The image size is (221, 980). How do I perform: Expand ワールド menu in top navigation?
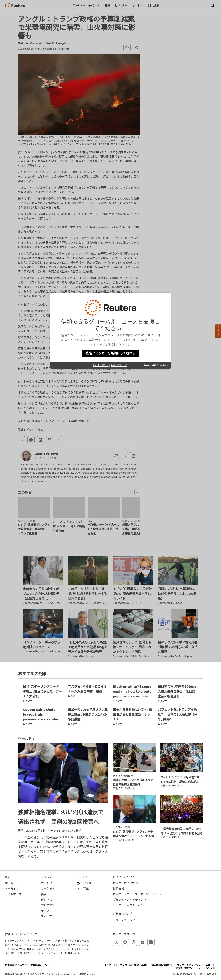click(x=79, y=6)
